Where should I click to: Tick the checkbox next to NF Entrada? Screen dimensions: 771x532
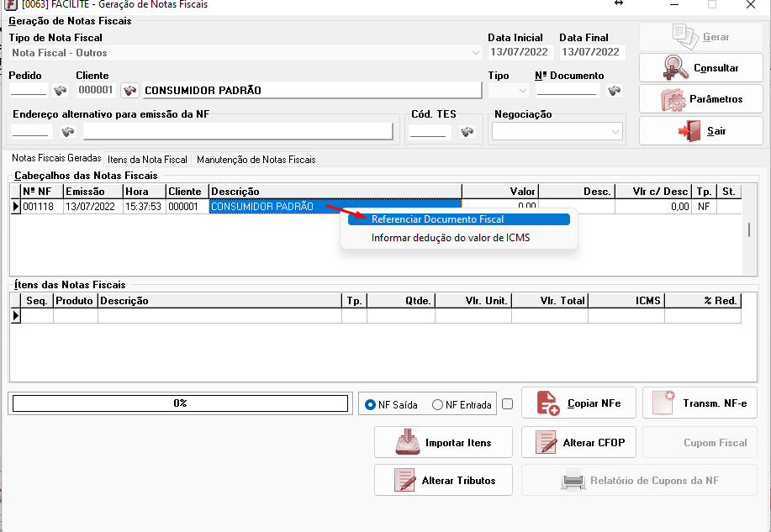508,404
